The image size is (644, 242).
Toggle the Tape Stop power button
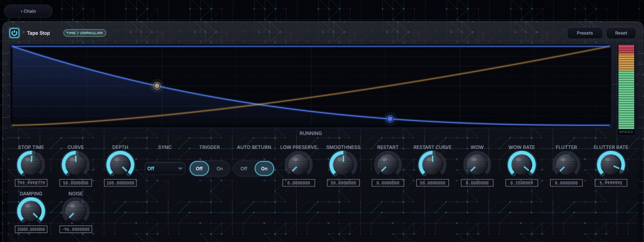(x=14, y=33)
